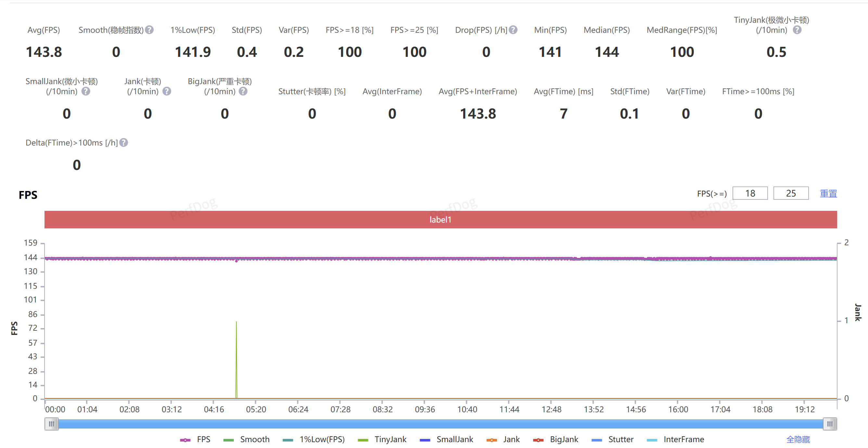Click help icon beside Drop(FPS) [/h]
868x448 pixels.
point(513,30)
